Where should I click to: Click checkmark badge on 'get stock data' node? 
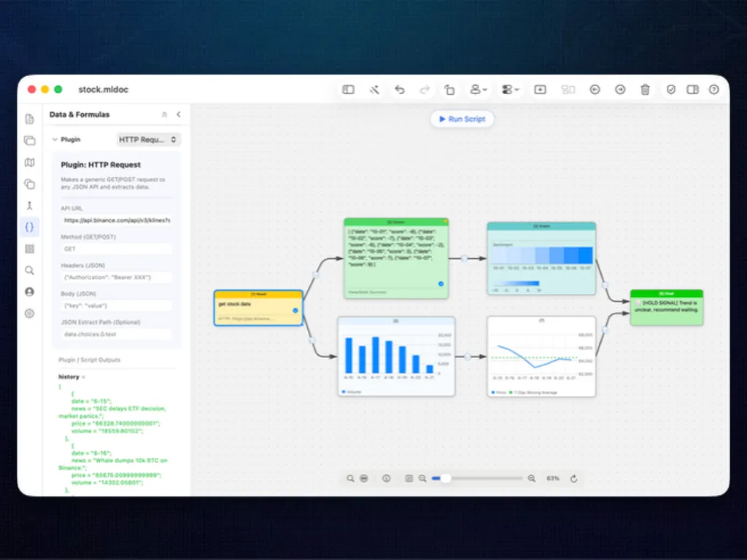point(295,311)
